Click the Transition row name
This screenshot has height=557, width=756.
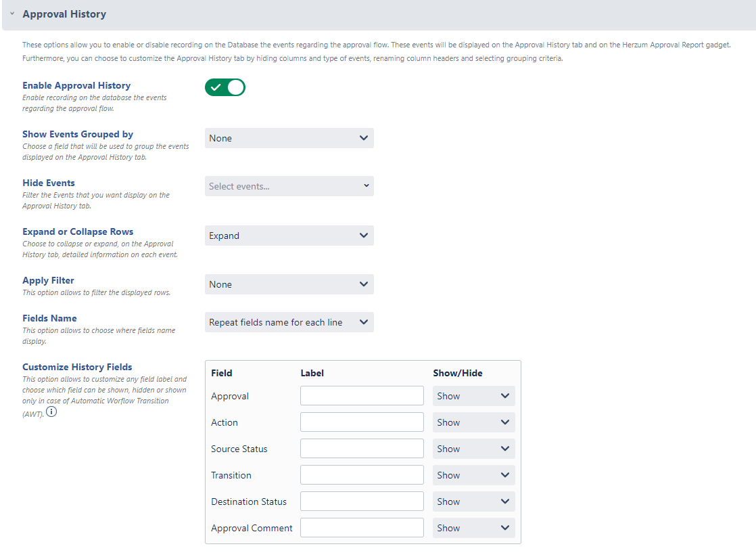[x=231, y=475]
